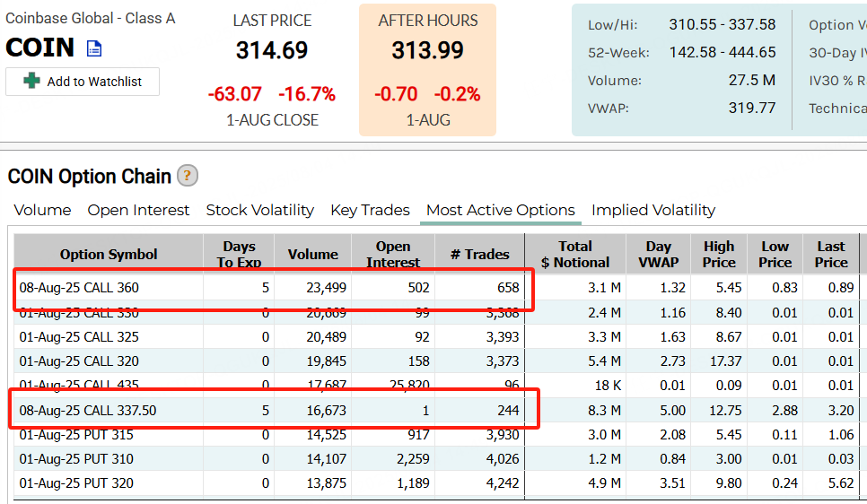Click after hours price 313.99
This screenshot has width=867, height=504.
point(427,51)
